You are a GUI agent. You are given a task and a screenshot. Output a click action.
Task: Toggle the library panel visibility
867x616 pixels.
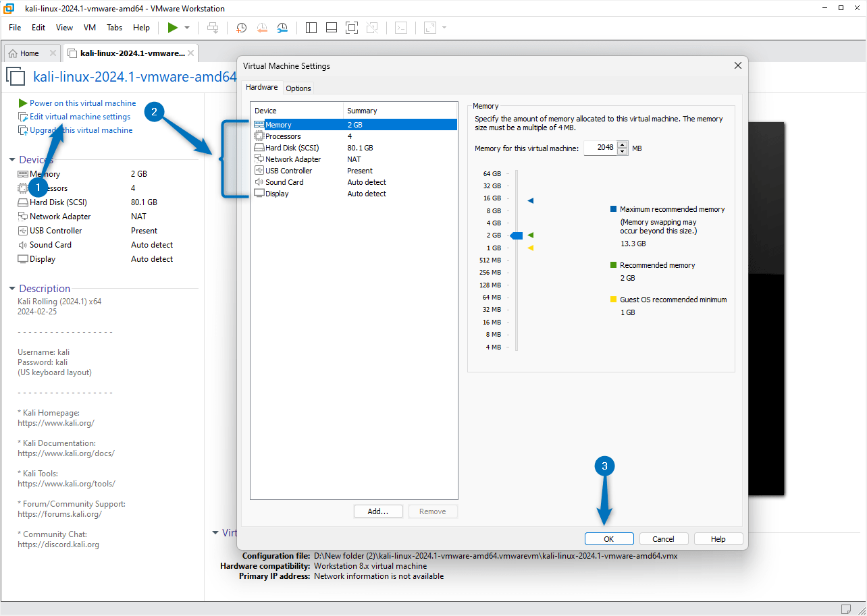[311, 28]
